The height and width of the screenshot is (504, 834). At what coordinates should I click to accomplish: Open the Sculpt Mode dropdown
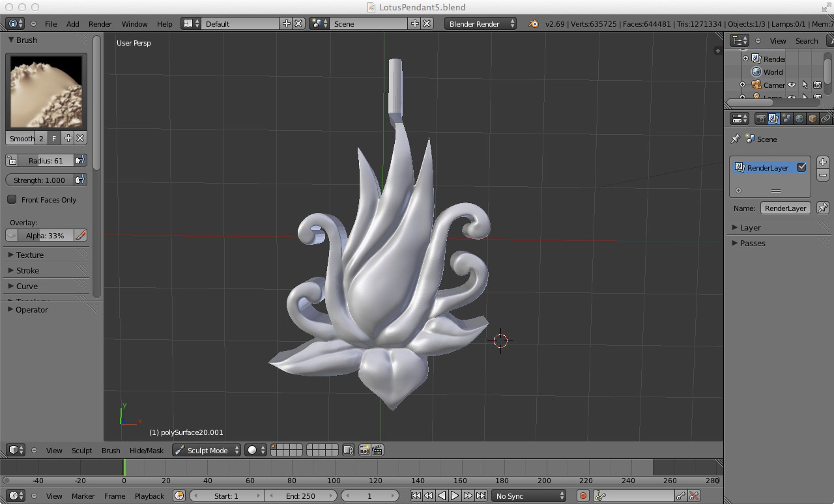click(x=207, y=450)
